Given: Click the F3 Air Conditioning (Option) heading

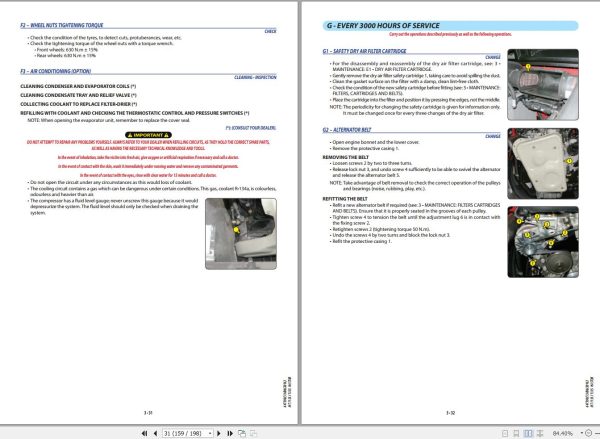Looking at the screenshot, I should [55, 71].
